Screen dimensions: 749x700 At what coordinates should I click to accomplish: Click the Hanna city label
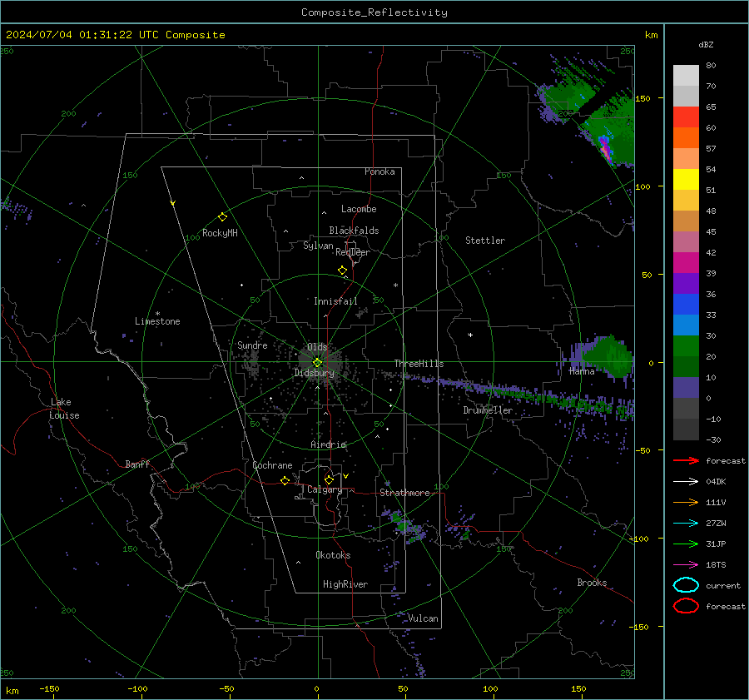point(582,371)
